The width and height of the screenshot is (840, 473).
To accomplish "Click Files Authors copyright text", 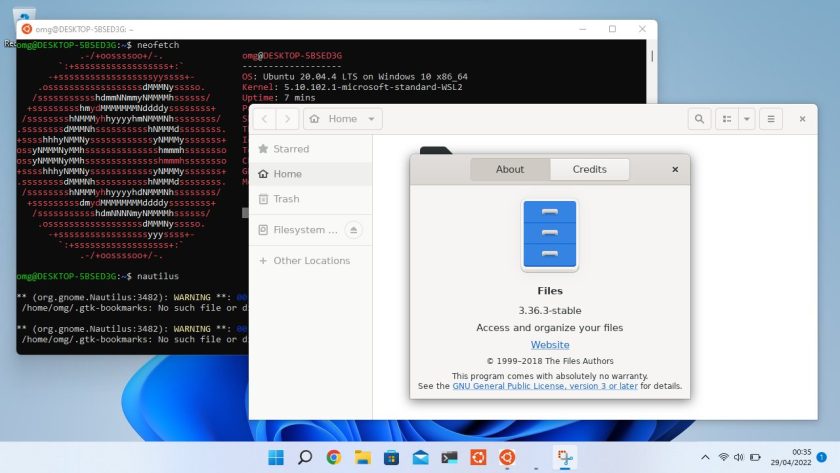I will [x=550, y=361].
